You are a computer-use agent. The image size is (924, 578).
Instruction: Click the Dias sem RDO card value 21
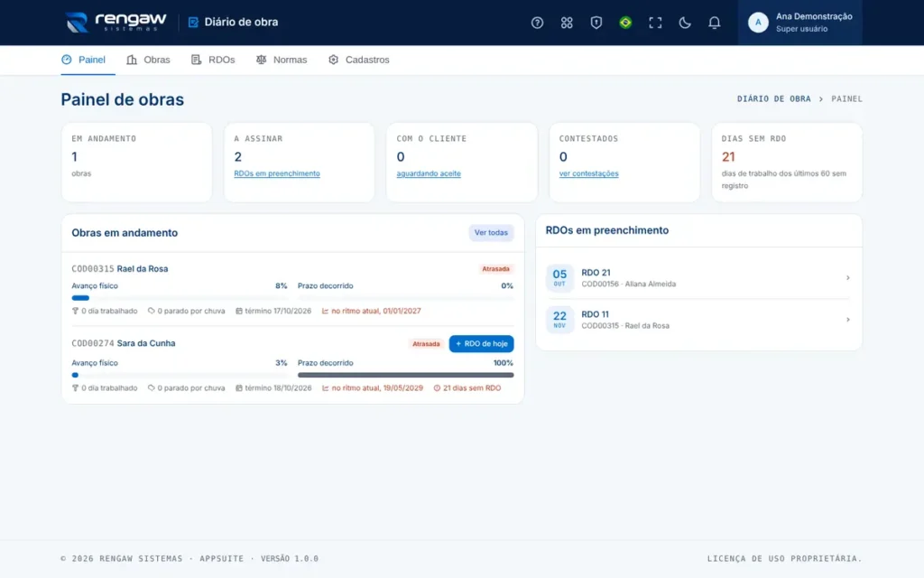click(728, 157)
